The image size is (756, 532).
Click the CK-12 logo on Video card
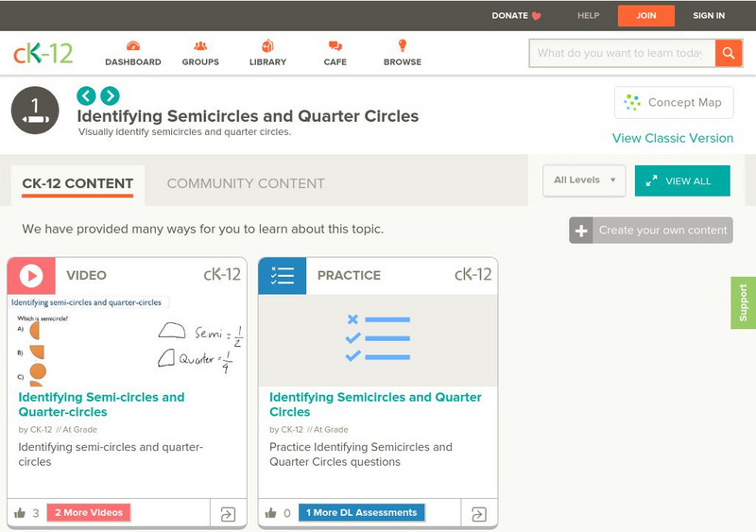[x=222, y=274]
